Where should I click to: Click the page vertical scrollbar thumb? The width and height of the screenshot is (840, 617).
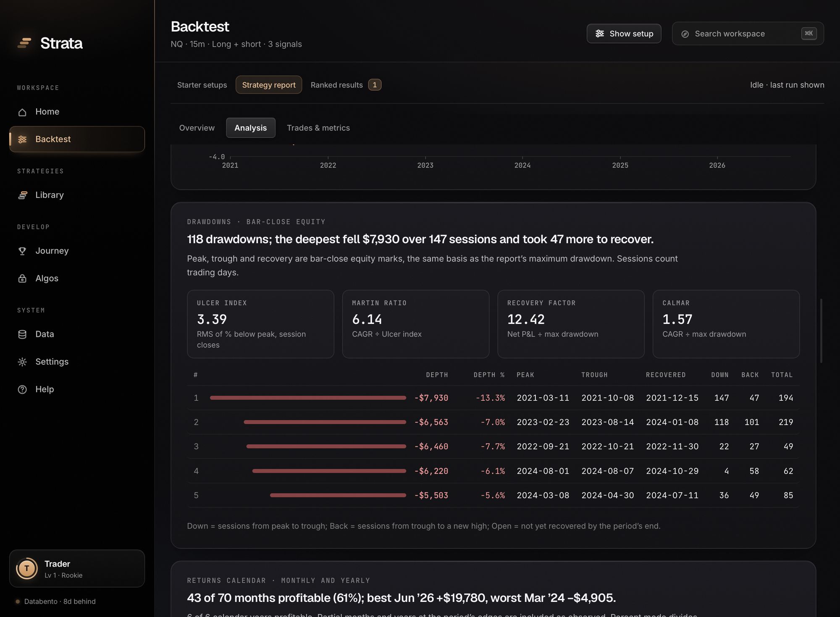821,331
